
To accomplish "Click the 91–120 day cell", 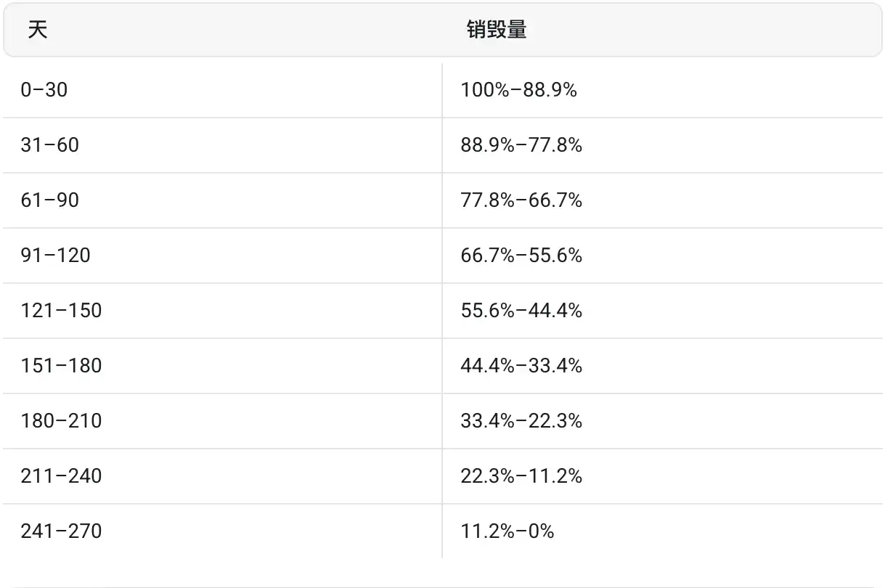I will (x=56, y=256).
